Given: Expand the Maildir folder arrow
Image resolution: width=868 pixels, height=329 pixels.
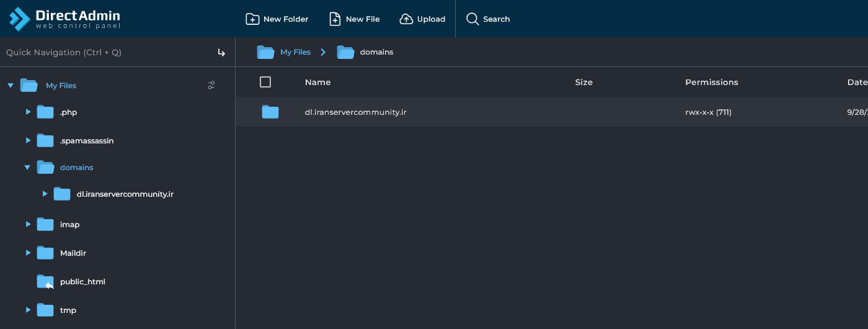Looking at the screenshot, I should pos(28,253).
